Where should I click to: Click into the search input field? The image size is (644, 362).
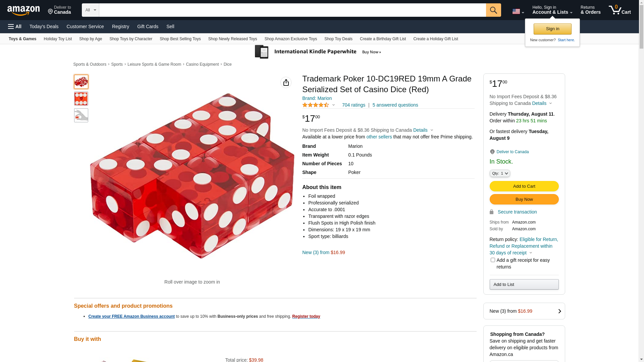pos(292,10)
